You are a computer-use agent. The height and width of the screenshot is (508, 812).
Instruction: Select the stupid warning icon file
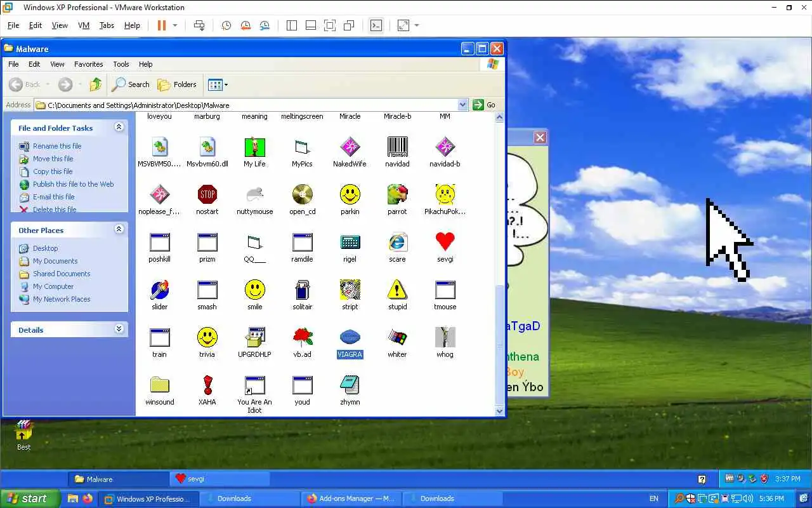pyautogui.click(x=397, y=290)
